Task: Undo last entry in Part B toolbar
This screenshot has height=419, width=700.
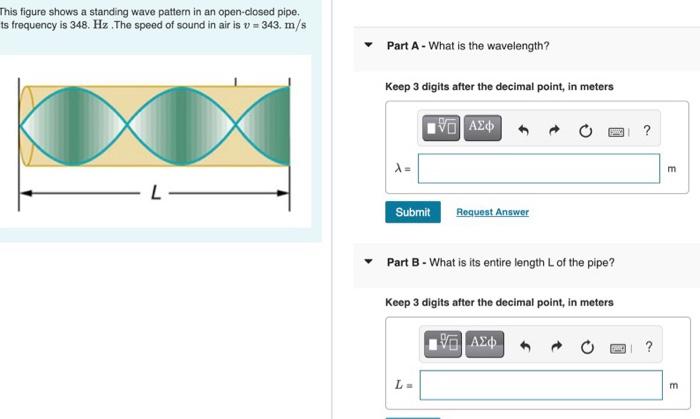Action: pyautogui.click(x=525, y=347)
